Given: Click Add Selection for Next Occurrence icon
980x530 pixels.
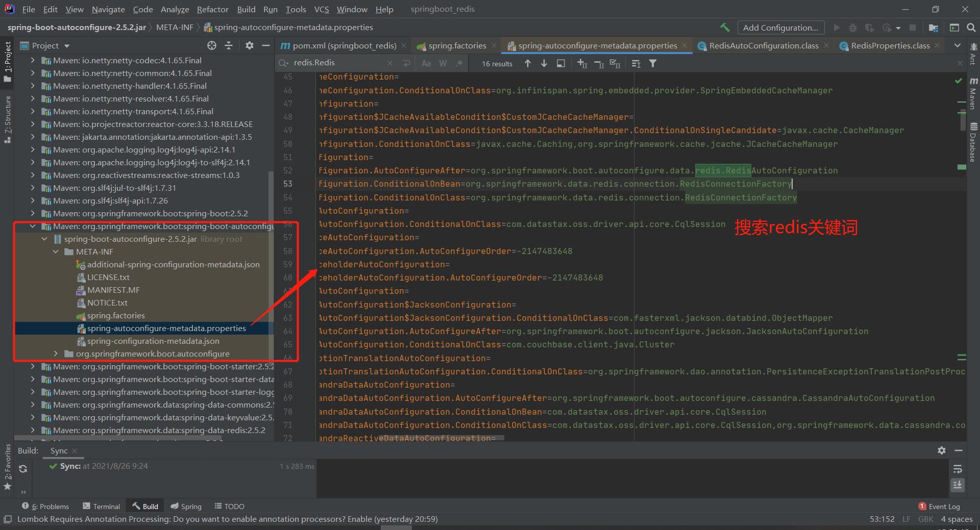Looking at the screenshot, I should tap(582, 63).
